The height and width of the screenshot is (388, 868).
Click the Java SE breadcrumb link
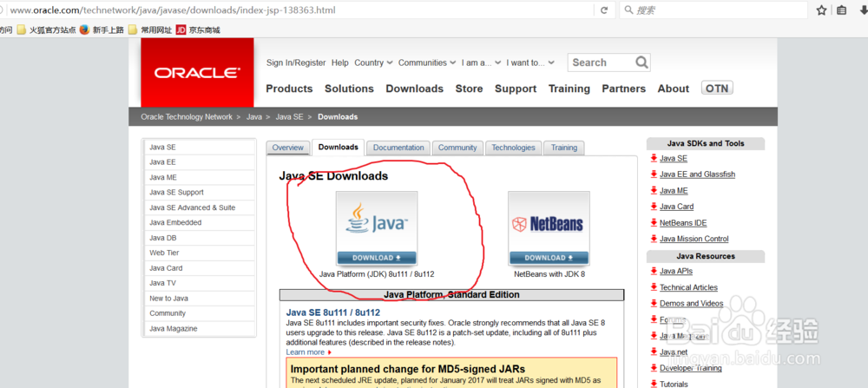pyautogui.click(x=290, y=117)
